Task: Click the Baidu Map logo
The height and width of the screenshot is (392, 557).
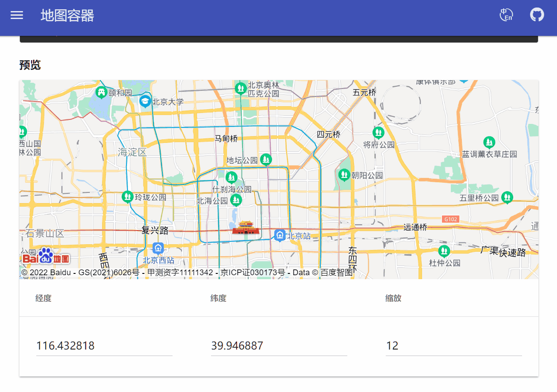Action: coord(46,256)
